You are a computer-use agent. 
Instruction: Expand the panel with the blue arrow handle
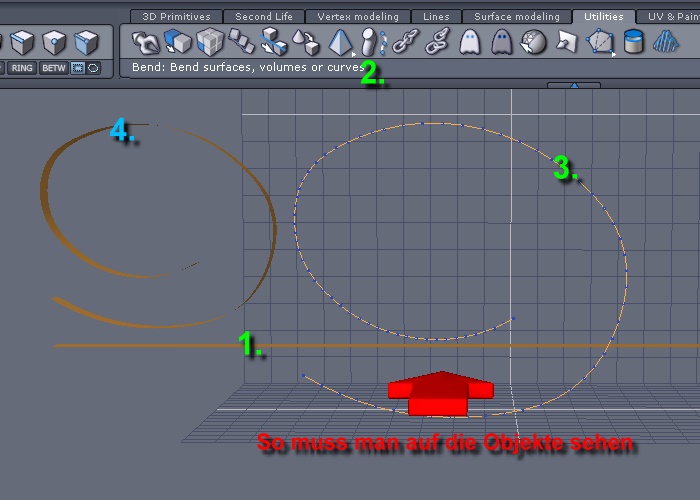pos(574,86)
